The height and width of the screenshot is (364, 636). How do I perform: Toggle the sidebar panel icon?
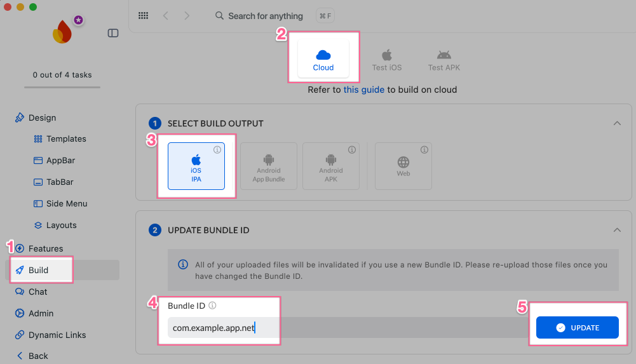[113, 33]
